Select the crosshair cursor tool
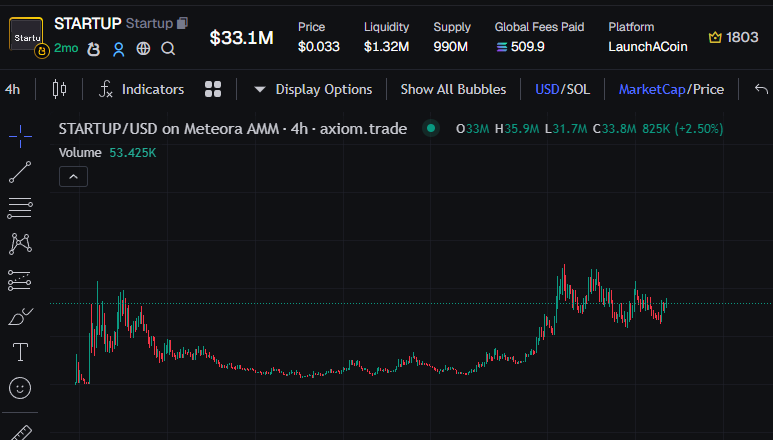Viewport: 773px width, 440px height. (x=20, y=136)
